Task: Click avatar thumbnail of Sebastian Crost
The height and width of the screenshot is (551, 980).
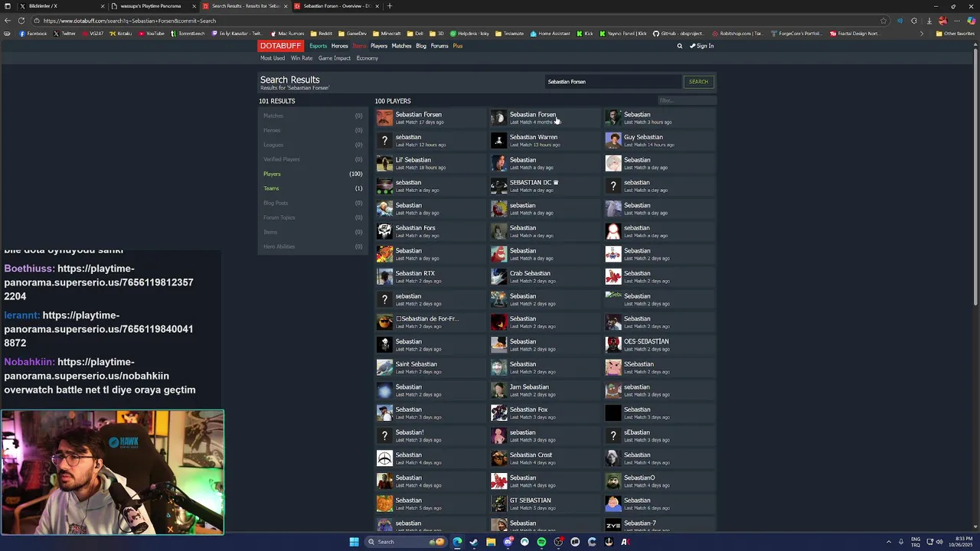Action: [498, 458]
